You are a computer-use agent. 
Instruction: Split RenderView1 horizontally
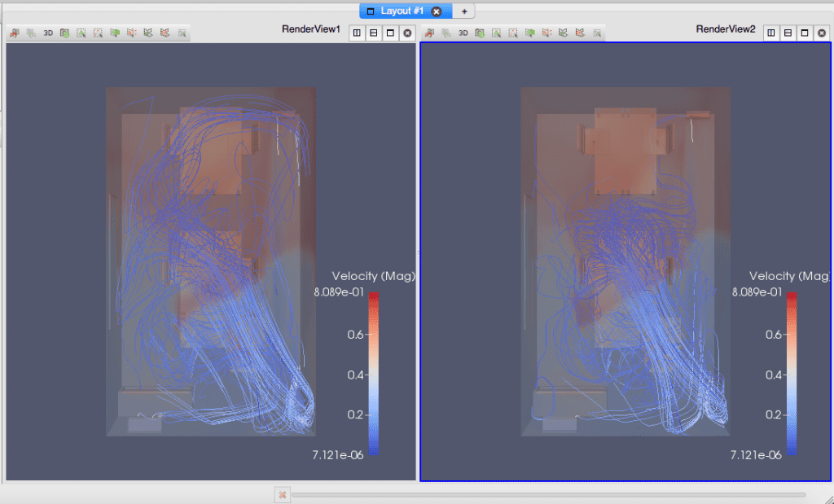(356, 33)
